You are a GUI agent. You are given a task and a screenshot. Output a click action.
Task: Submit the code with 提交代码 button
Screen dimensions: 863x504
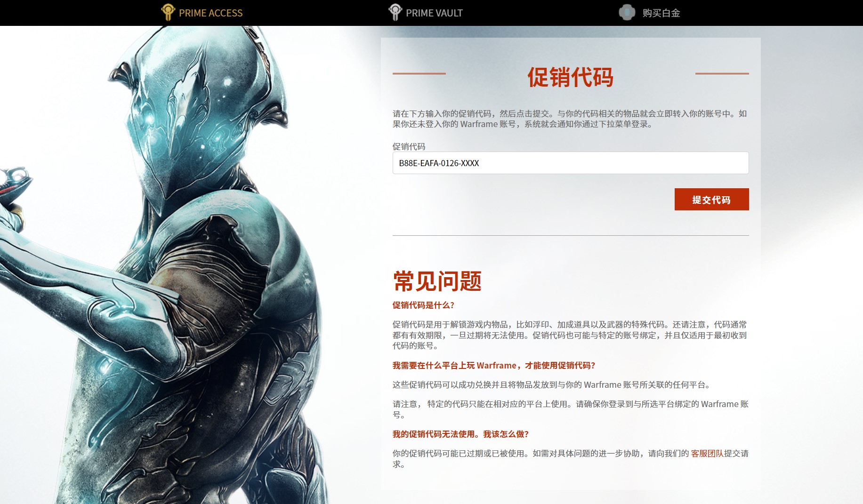click(711, 200)
